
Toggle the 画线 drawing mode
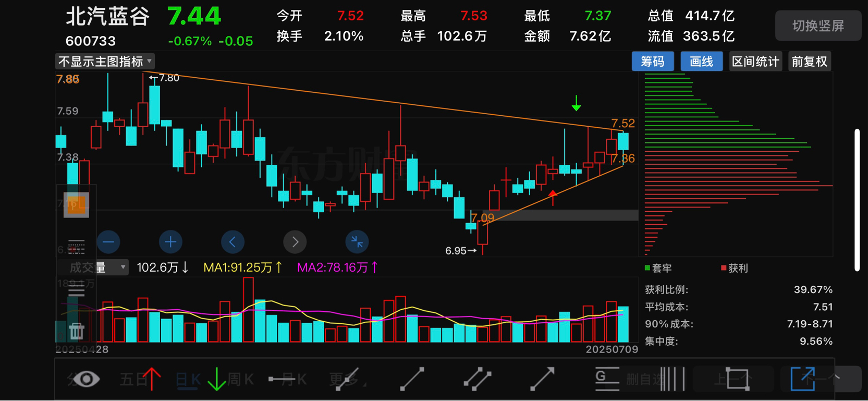point(702,62)
